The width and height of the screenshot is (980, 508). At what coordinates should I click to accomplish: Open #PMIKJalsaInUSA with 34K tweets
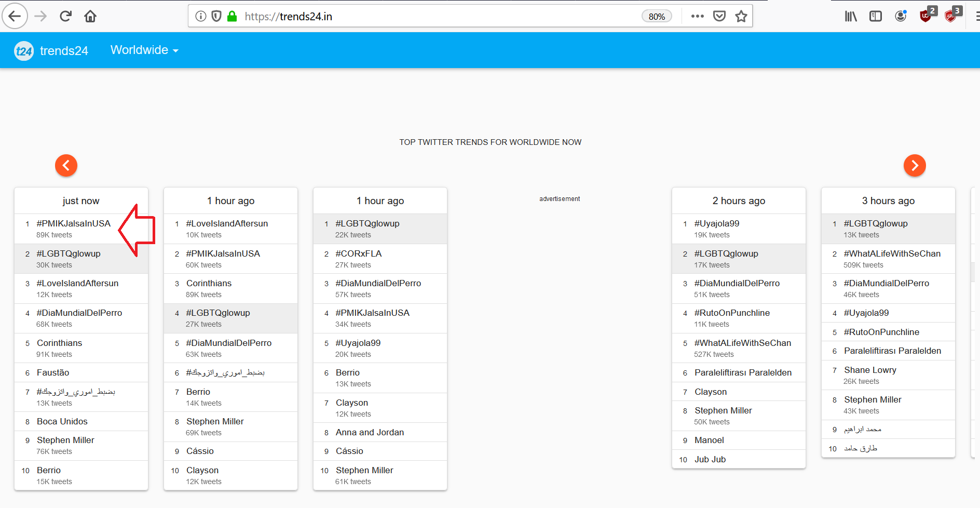(x=373, y=313)
